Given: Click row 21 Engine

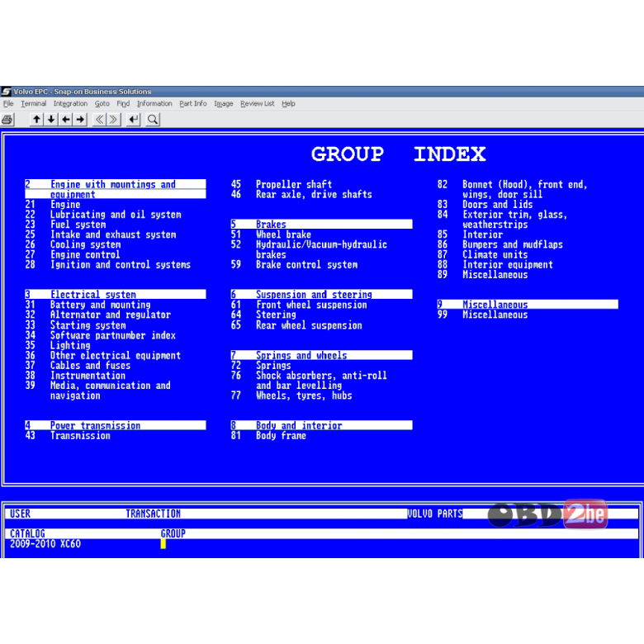Looking at the screenshot, I should click(x=53, y=204).
